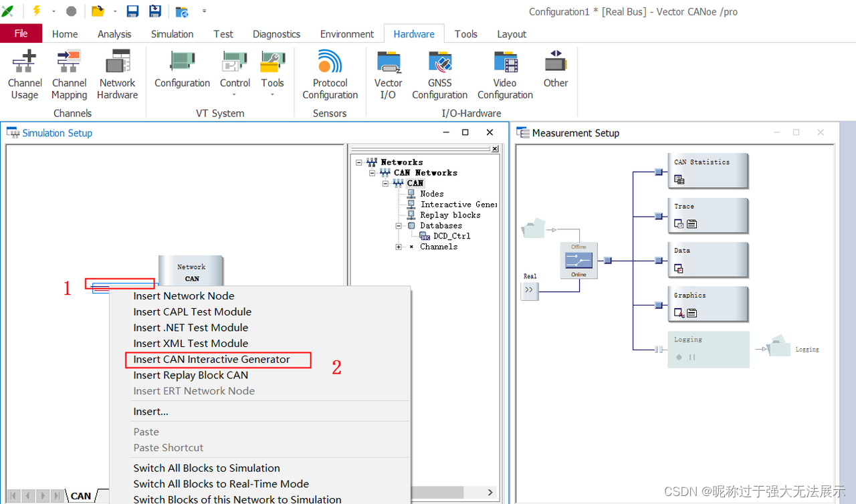
Task: Open the Data block in Measurement Setup
Action: [708, 260]
